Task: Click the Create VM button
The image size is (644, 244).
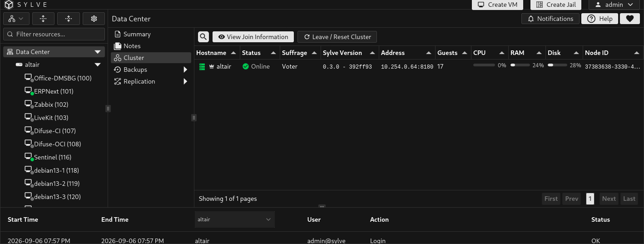Action: pyautogui.click(x=498, y=5)
